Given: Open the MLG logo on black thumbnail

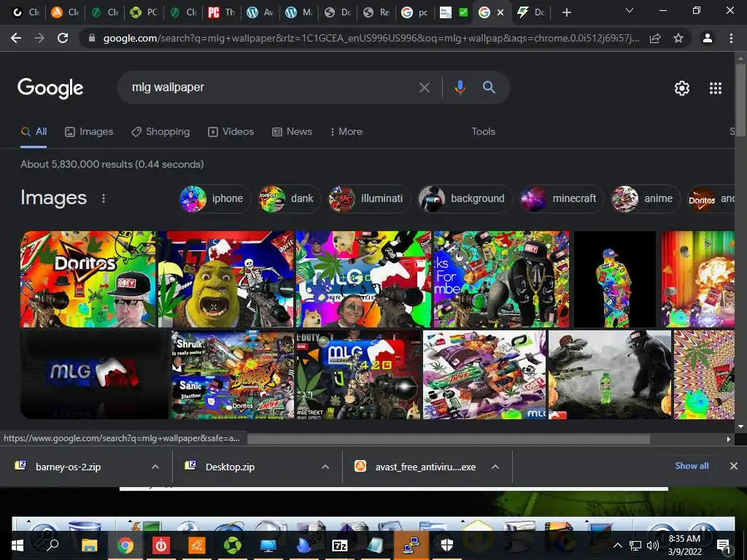Looking at the screenshot, I should coord(94,375).
